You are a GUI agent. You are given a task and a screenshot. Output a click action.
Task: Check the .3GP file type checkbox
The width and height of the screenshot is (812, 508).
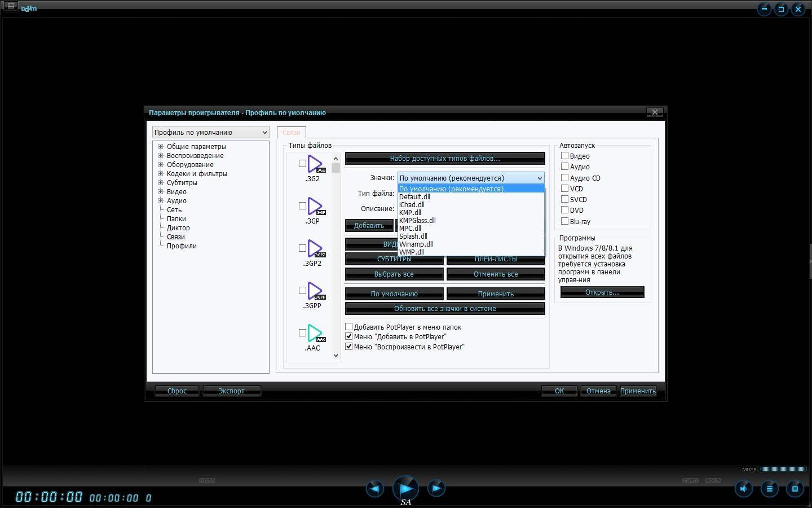[x=302, y=206]
